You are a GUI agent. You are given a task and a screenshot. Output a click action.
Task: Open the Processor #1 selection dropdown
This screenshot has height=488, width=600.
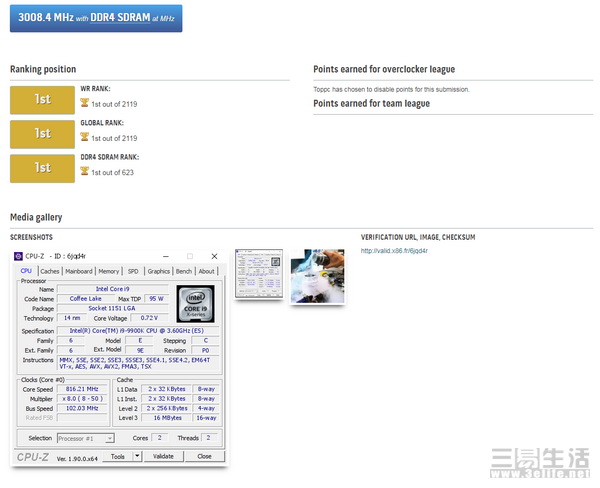86,438
